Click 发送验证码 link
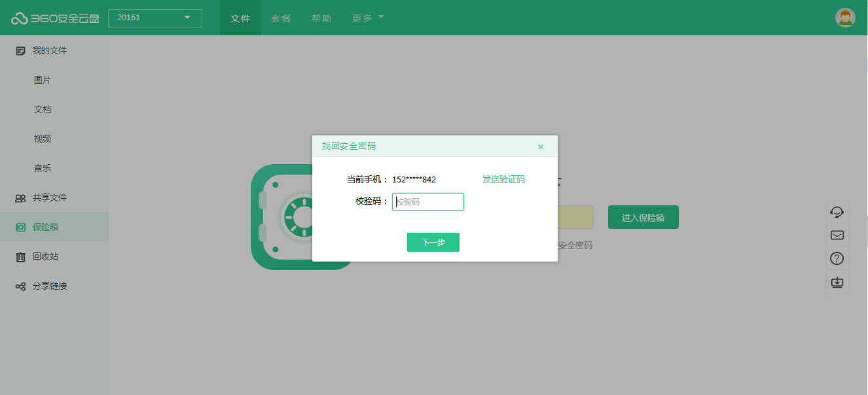868x395 pixels. pyautogui.click(x=503, y=179)
